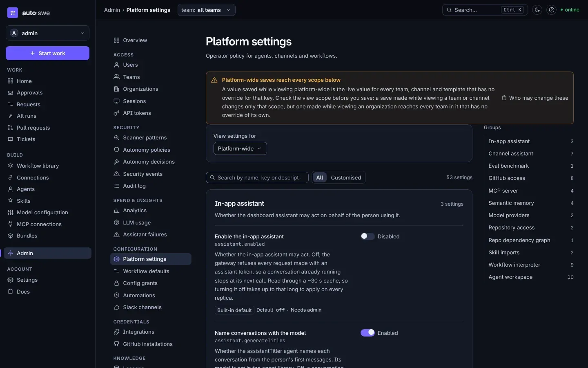
Task: Open Overview in admin menu
Action: (151, 40)
